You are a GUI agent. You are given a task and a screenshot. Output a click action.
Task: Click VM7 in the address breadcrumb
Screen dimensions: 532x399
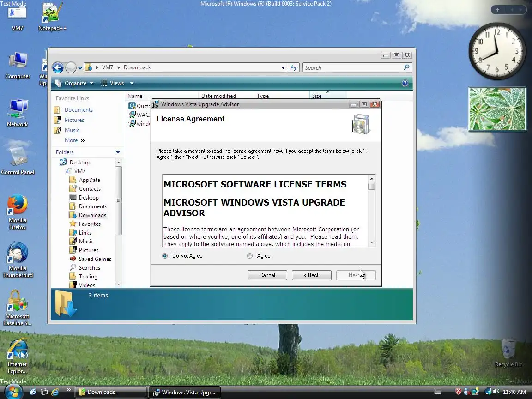point(108,67)
